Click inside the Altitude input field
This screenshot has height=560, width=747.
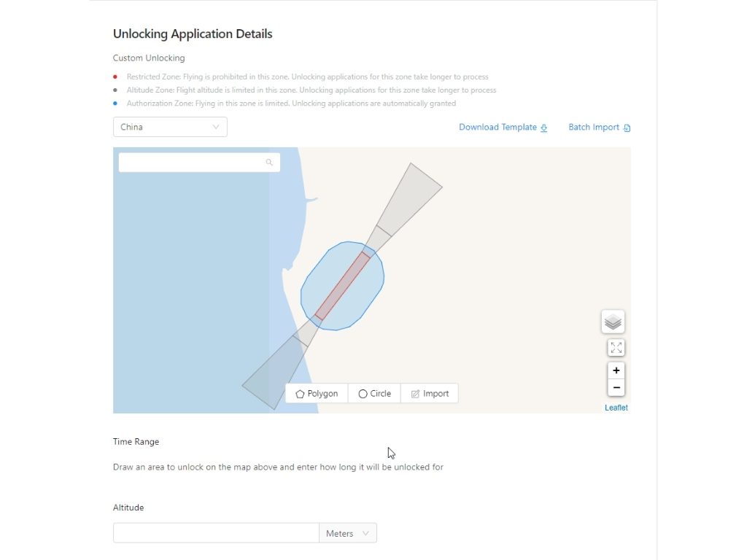[x=215, y=532]
